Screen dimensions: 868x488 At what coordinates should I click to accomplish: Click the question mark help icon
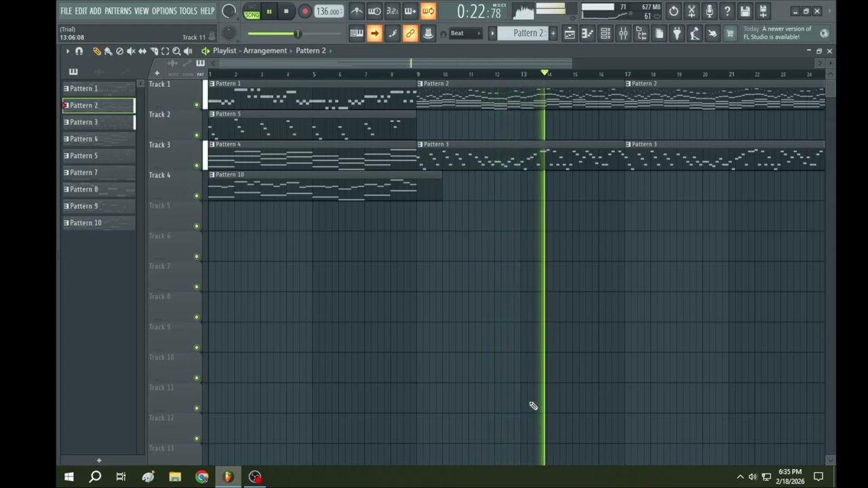tap(727, 11)
